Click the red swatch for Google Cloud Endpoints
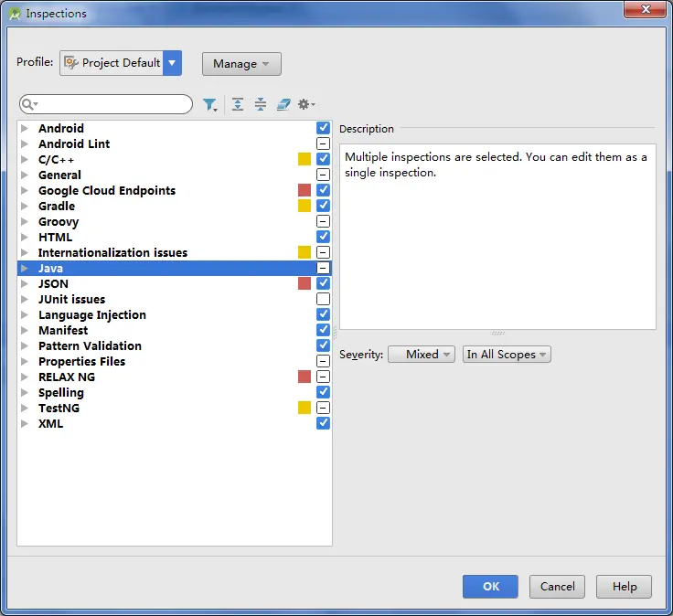This screenshot has width=673, height=616. coord(304,190)
